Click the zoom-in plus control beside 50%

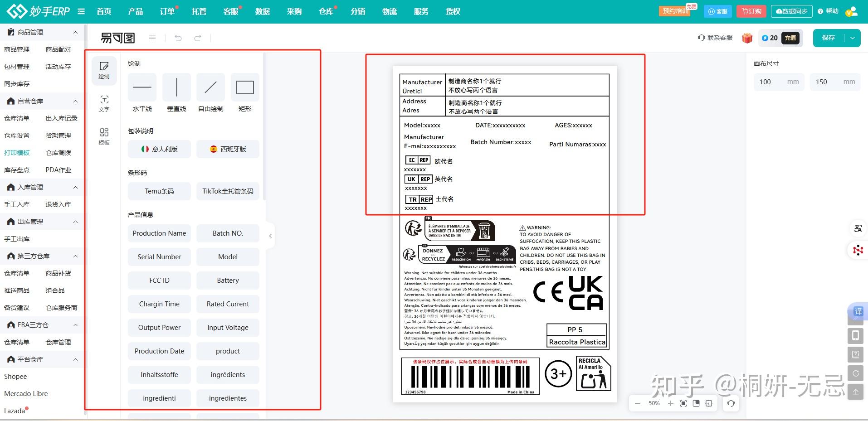(x=671, y=403)
